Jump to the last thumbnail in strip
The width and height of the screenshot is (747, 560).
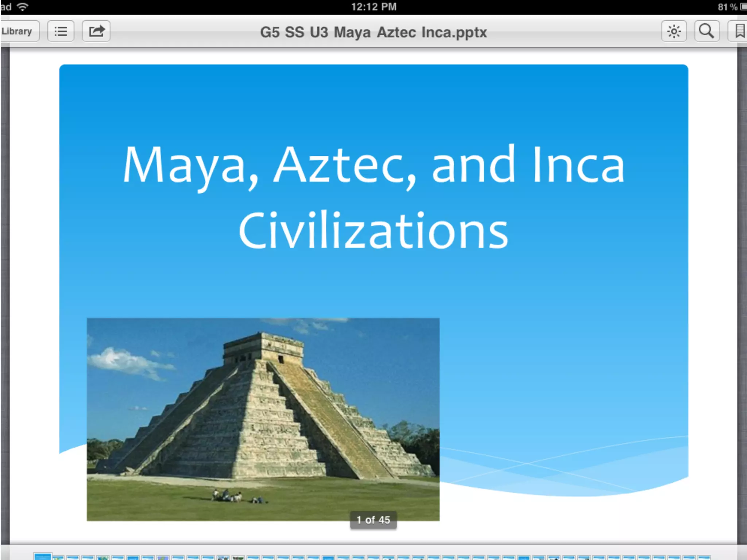pos(703,557)
